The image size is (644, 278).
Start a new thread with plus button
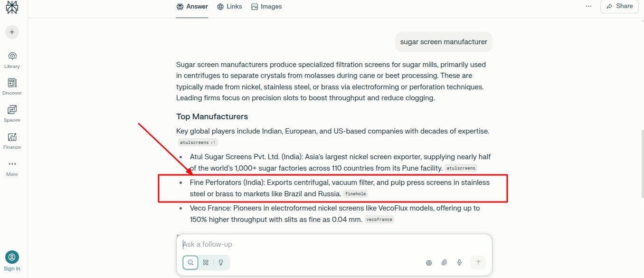click(12, 32)
